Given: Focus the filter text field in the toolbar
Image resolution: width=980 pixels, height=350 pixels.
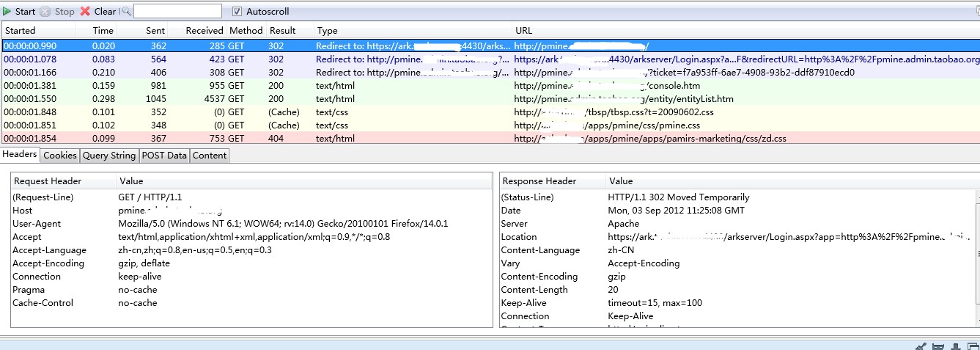Looking at the screenshot, I should [x=177, y=11].
